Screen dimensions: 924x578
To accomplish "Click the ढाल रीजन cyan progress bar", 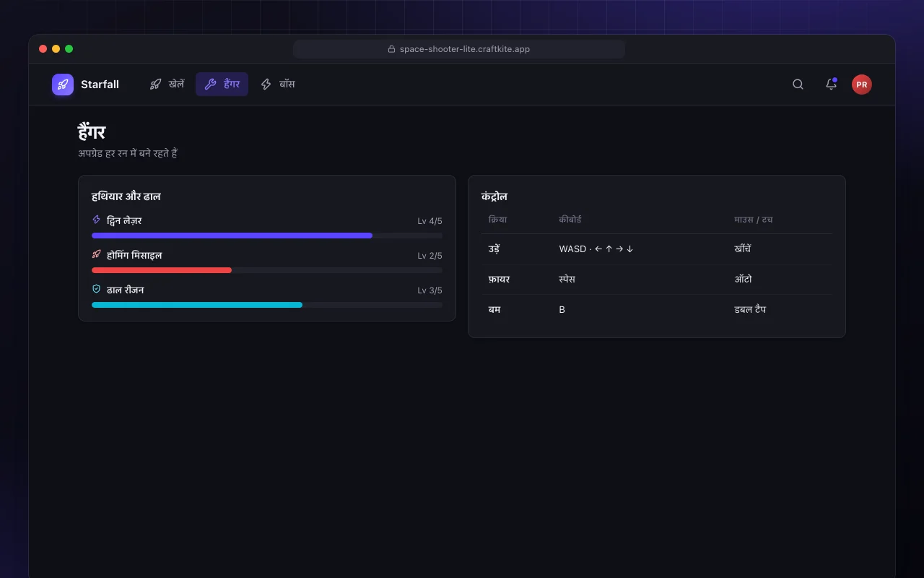I will click(x=267, y=305).
